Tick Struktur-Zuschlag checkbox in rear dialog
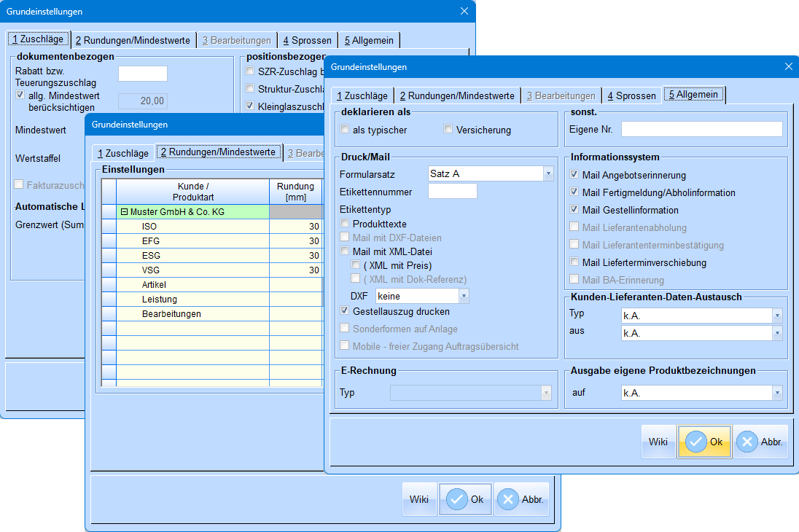Screen dimensions: 799x532 point(249,89)
